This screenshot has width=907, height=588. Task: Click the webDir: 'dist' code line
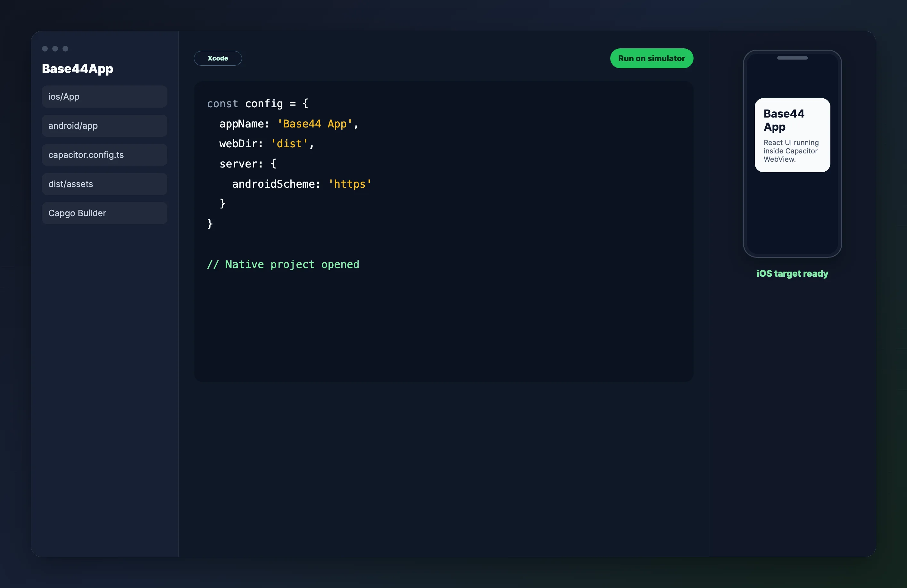(266, 144)
